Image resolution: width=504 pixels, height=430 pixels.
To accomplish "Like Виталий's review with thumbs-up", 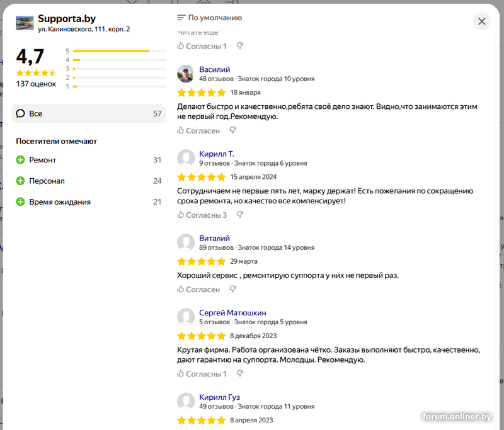I will (181, 290).
